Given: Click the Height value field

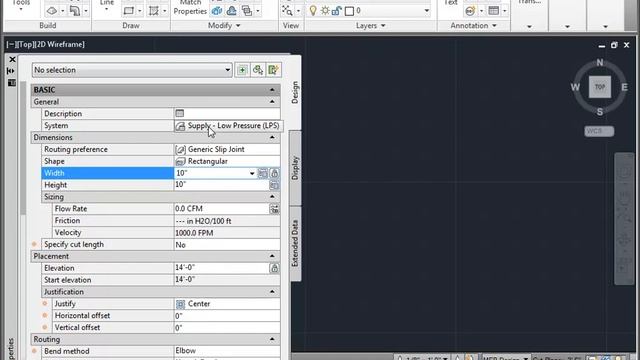Looking at the screenshot, I should [x=221, y=185].
